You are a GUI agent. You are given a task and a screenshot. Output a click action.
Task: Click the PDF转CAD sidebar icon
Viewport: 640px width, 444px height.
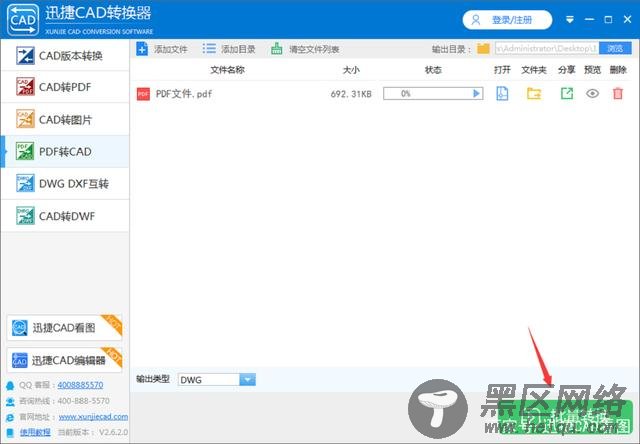pos(25,151)
